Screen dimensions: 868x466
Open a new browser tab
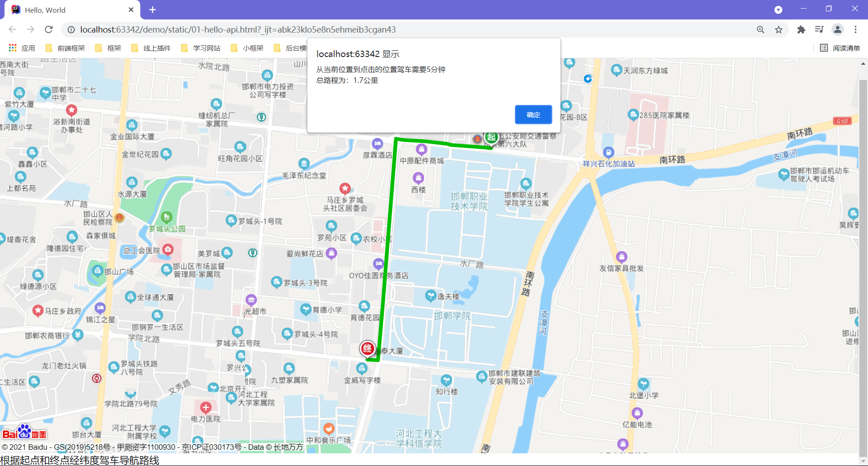[x=152, y=10]
